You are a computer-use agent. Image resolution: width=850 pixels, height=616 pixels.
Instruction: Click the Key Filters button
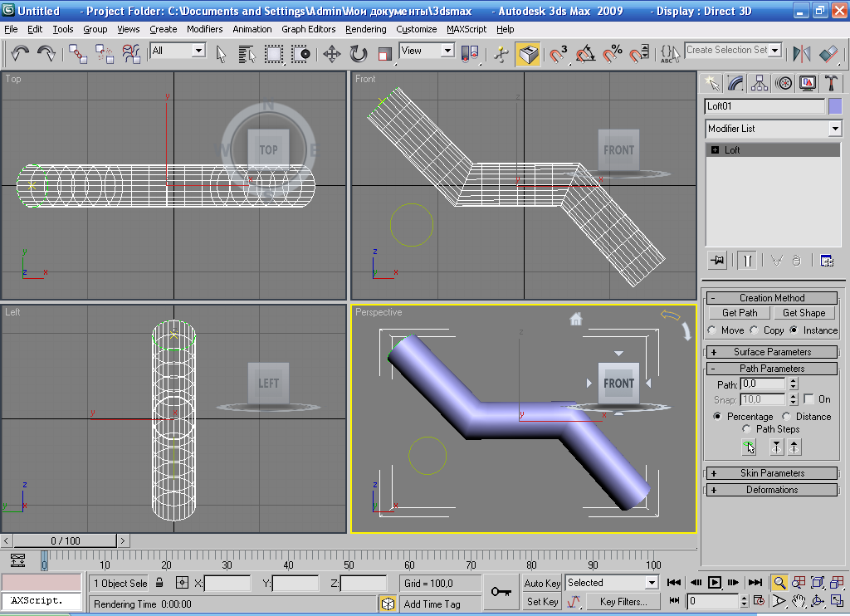[623, 601]
